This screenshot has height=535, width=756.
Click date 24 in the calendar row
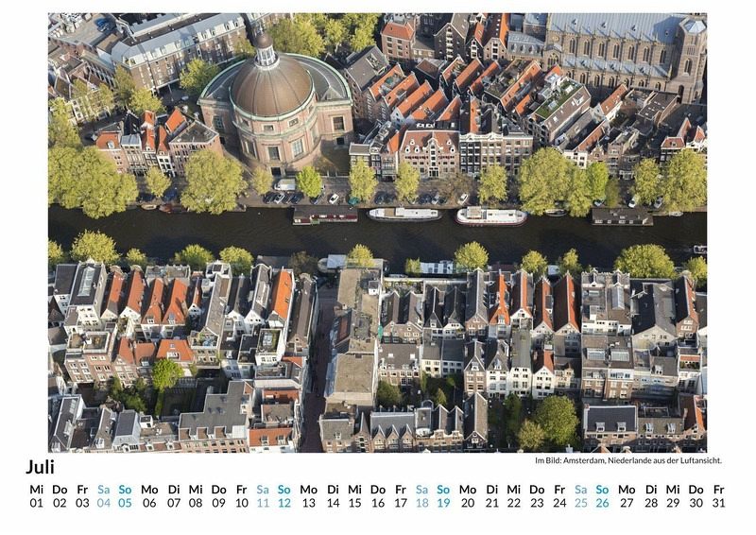(559, 503)
